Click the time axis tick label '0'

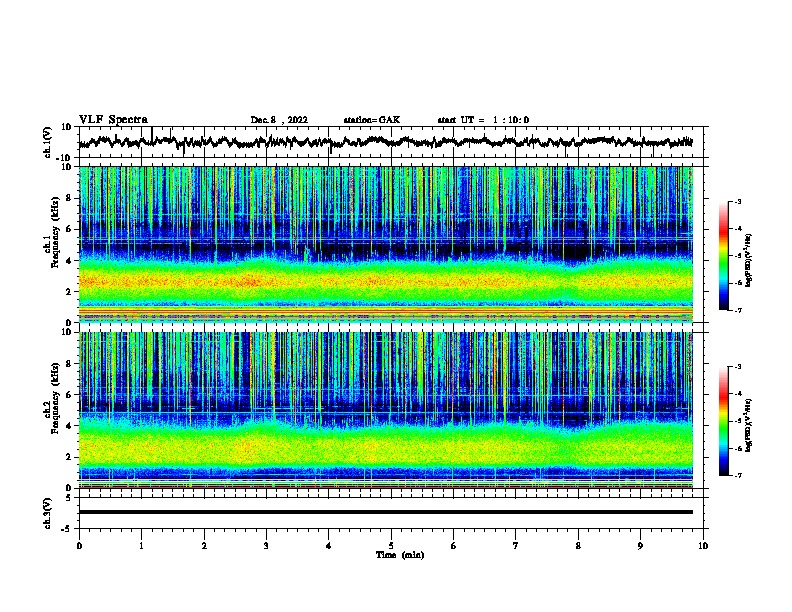pyautogui.click(x=79, y=546)
